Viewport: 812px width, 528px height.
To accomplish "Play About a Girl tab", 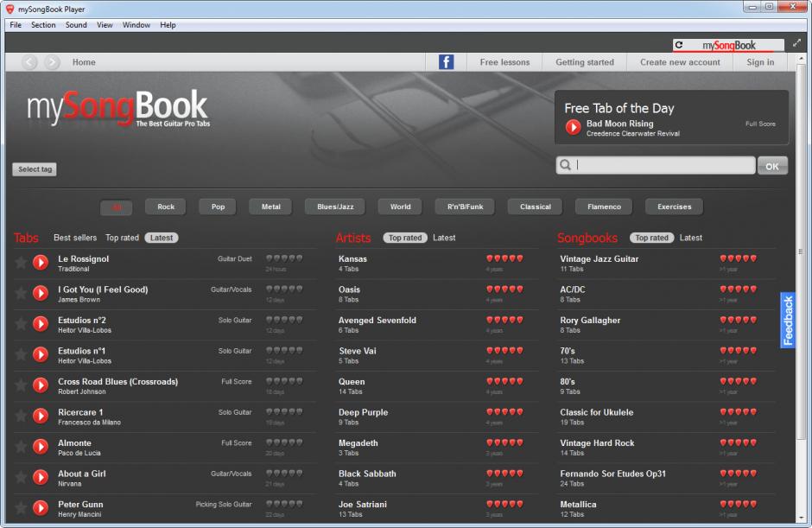I will tap(41, 477).
